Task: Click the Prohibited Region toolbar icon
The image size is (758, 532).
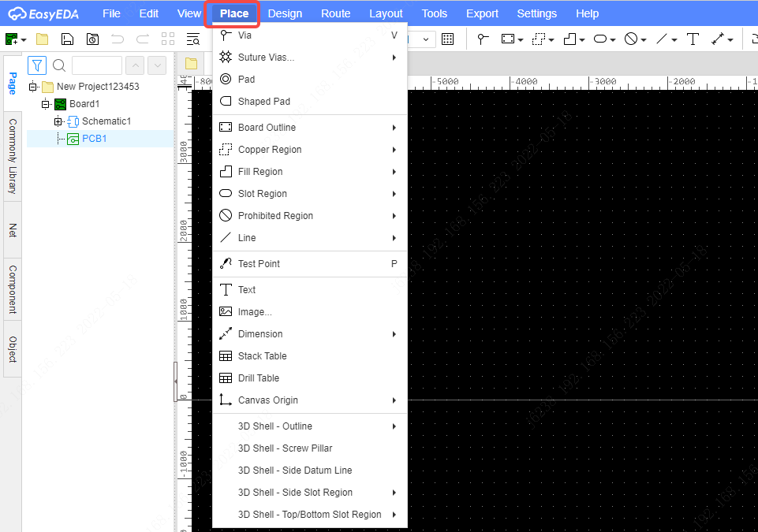Action: pos(631,39)
